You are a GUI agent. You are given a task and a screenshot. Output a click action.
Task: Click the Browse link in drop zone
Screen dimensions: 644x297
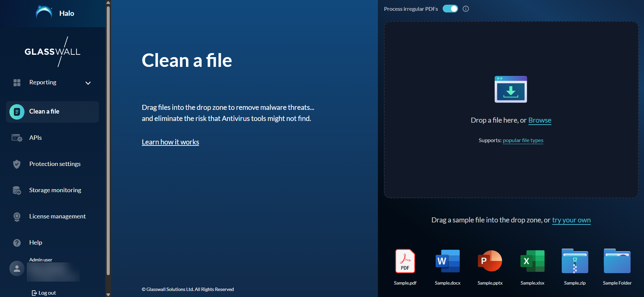pyautogui.click(x=540, y=120)
